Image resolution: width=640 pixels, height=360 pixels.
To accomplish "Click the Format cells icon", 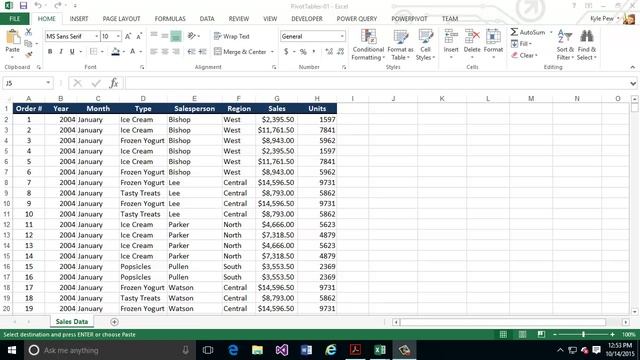I will click(493, 37).
